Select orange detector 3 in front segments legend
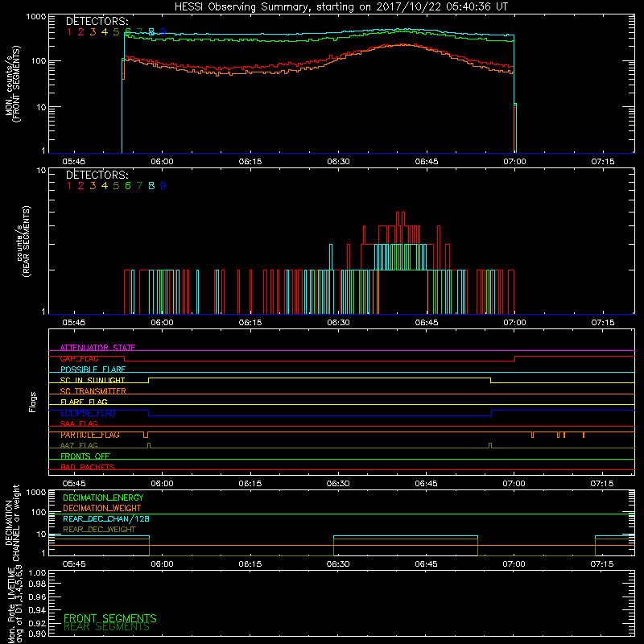The width and height of the screenshot is (644, 644). [93, 32]
